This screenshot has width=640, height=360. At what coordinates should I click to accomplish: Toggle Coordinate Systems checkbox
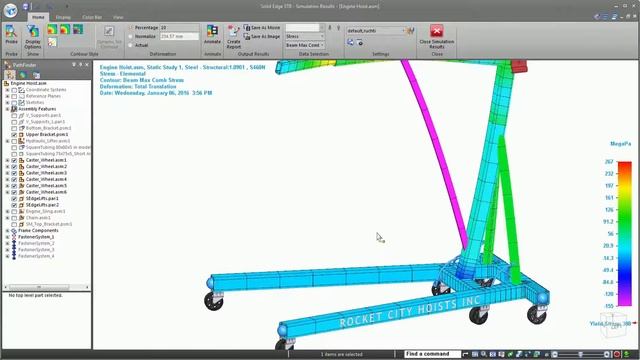click(x=14, y=90)
